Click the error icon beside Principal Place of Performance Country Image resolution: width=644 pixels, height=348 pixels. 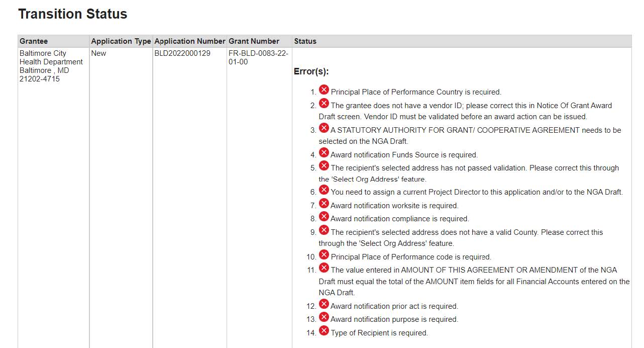[x=324, y=90]
